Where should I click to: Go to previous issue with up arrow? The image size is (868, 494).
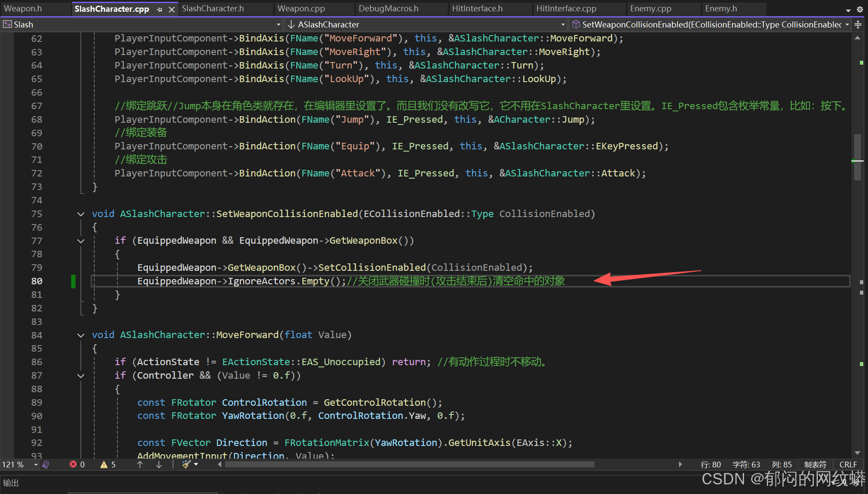pyautogui.click(x=140, y=464)
